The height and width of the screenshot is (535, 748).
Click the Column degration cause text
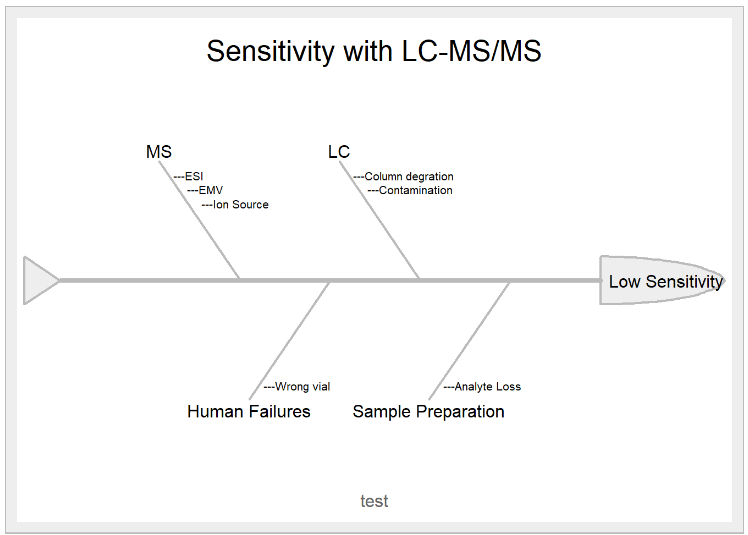tap(408, 177)
